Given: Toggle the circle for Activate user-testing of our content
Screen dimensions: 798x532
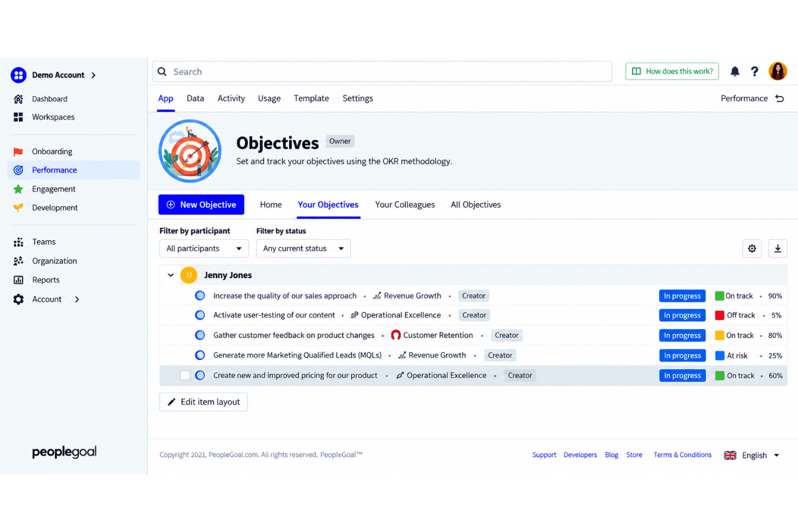Looking at the screenshot, I should coord(200,315).
